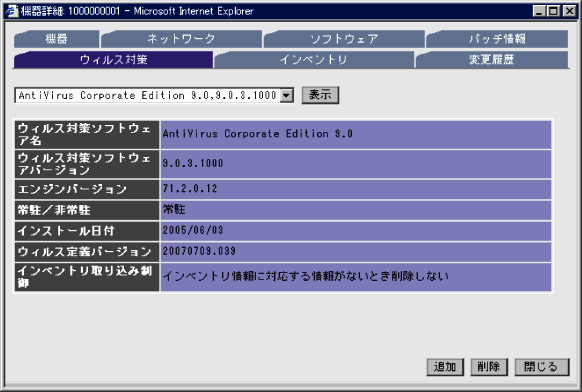
Task: Open the ソフトウェア tab
Action: [344, 39]
